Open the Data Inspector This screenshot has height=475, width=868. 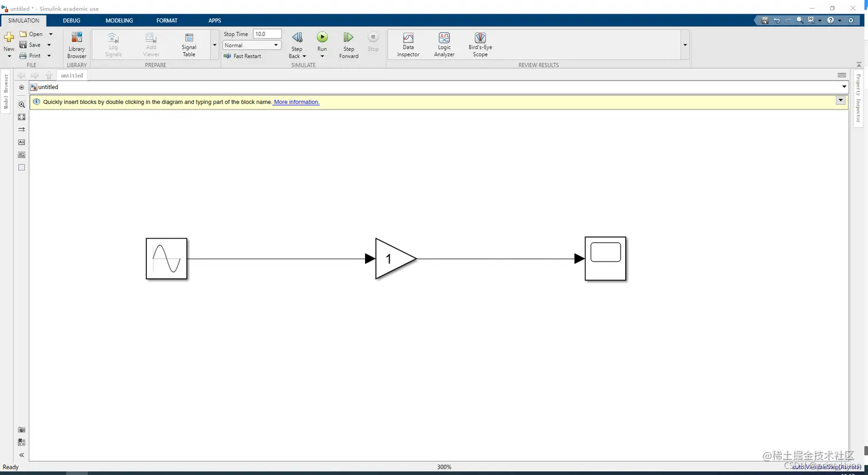coord(408,45)
